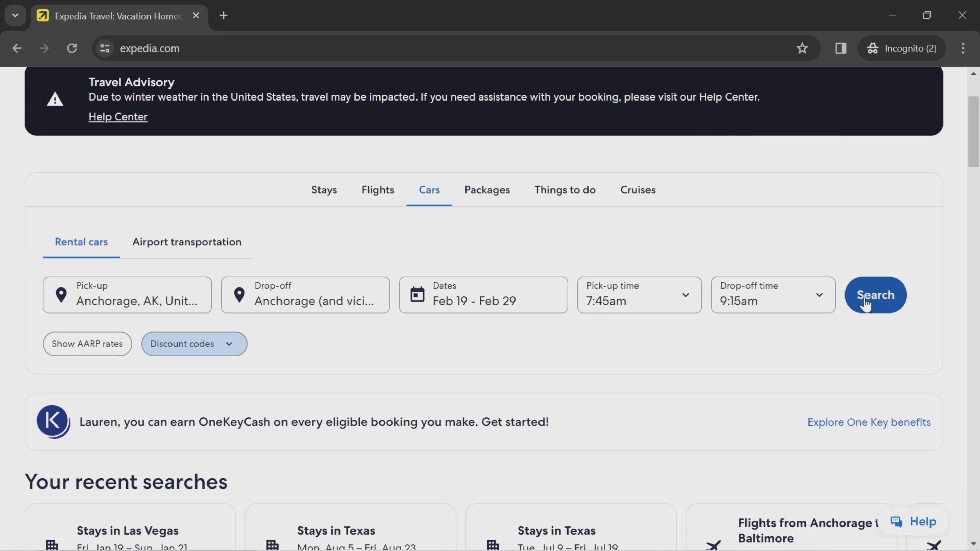Open Flights from Anchorage recent search
This screenshot has height=551, width=980.
tap(791, 528)
